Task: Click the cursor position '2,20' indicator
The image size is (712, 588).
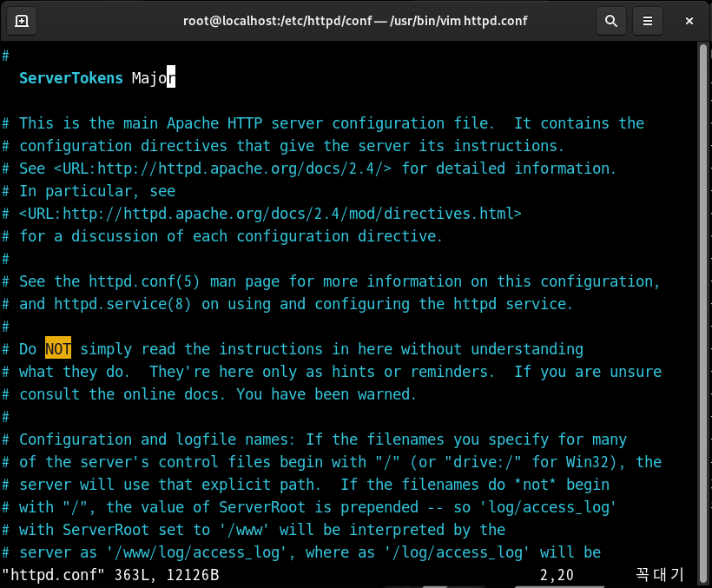Action: click(557, 575)
